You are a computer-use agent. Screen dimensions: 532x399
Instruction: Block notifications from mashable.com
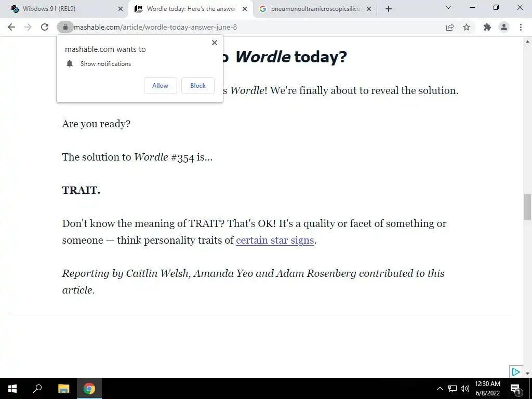click(198, 86)
